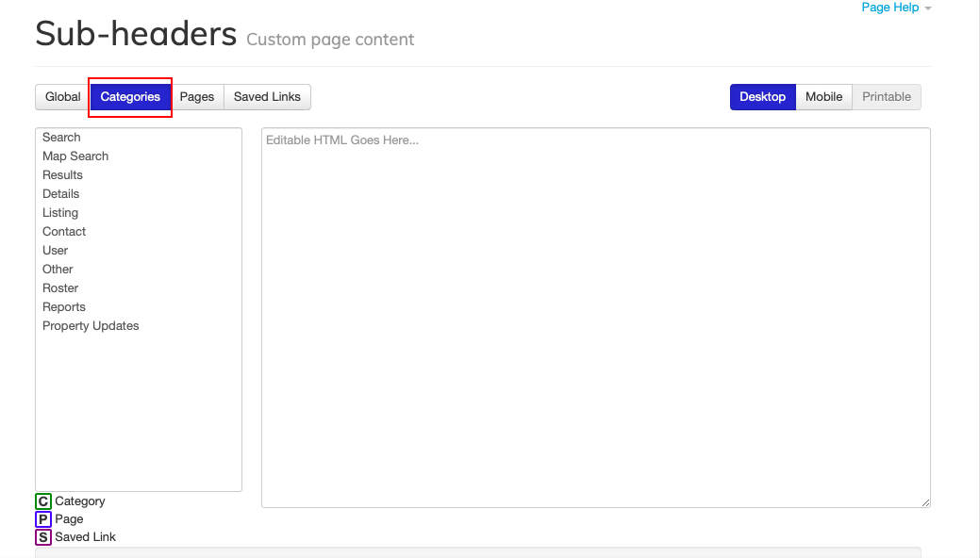Select the Property Updates category
This screenshot has height=558, width=980.
pyautogui.click(x=90, y=325)
